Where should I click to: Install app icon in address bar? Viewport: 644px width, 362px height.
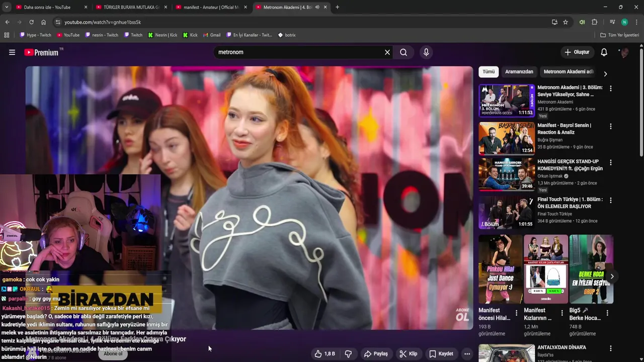click(x=554, y=22)
